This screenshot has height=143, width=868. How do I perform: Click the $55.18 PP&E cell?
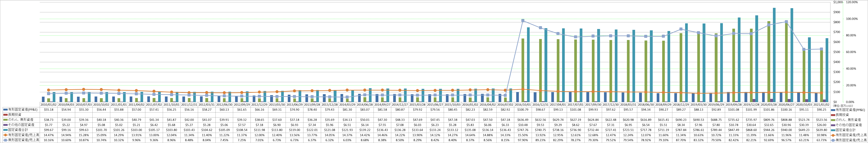pos(49,110)
